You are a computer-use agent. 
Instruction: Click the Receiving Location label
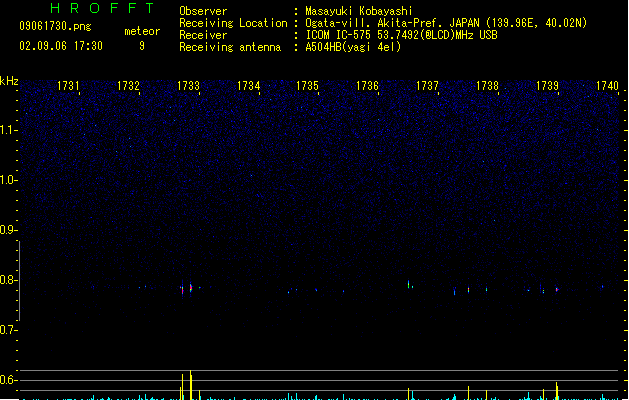(x=233, y=23)
